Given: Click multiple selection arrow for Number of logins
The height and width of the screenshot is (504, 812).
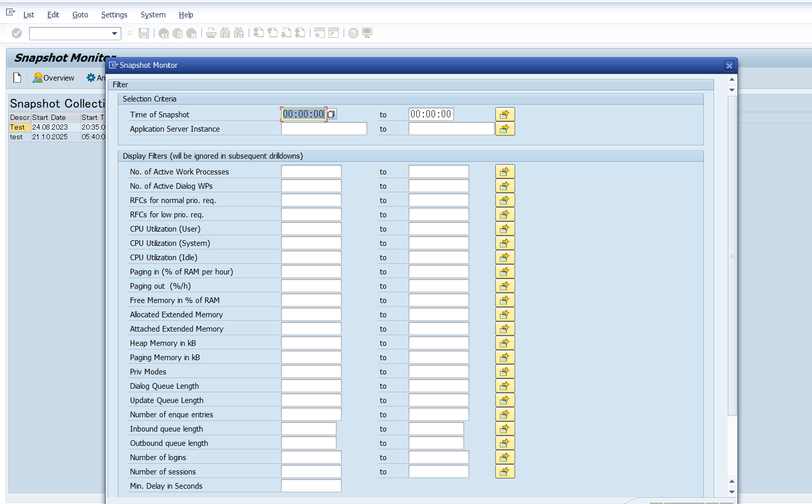Looking at the screenshot, I should click(x=504, y=457).
